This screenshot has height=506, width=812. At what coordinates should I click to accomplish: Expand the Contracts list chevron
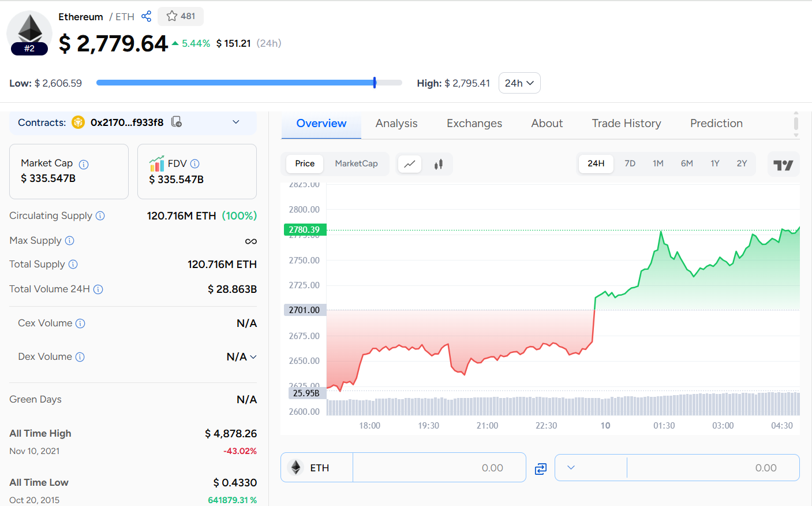coord(235,122)
